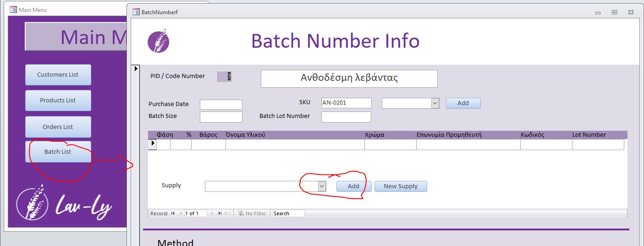Click the Add button beside Supply combo box
644x246 pixels.
(353, 186)
